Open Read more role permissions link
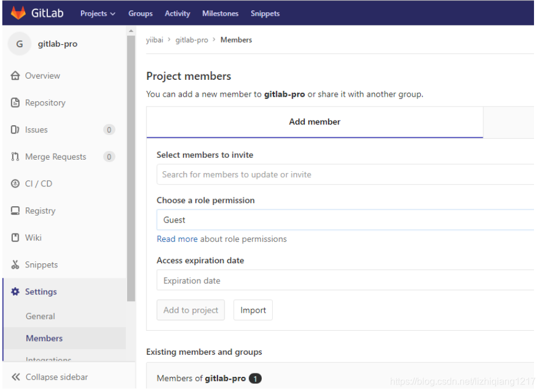This screenshot has width=541, height=392. 177,239
